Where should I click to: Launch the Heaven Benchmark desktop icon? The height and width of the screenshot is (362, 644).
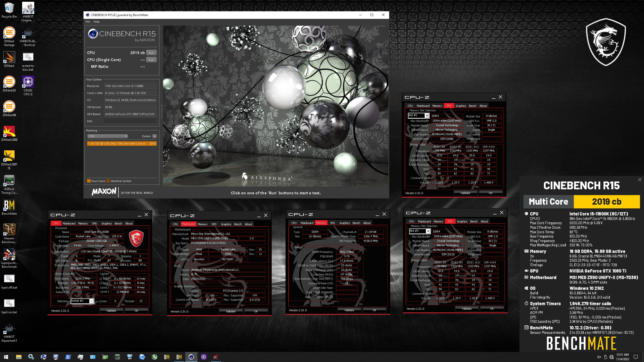(x=9, y=234)
